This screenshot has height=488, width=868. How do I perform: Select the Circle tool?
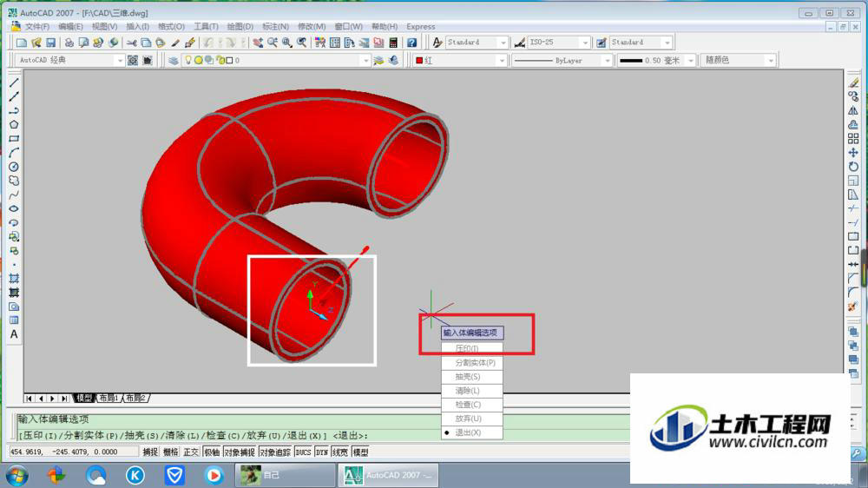click(14, 167)
